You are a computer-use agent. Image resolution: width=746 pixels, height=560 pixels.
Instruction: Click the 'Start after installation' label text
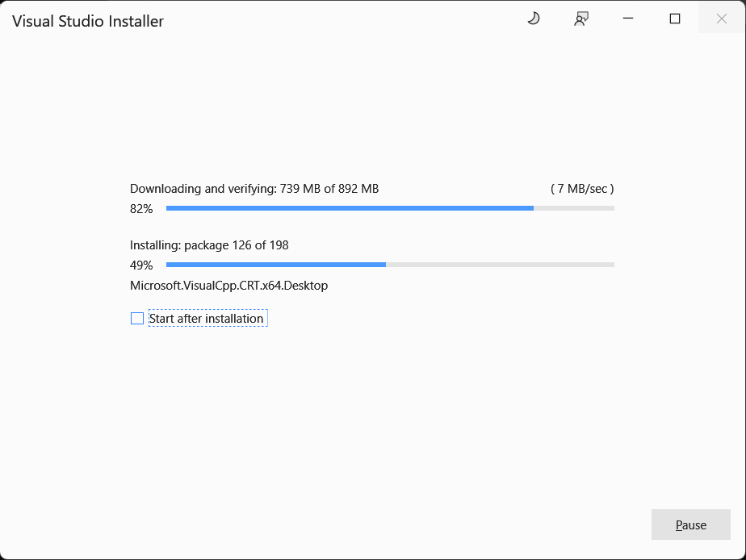pyautogui.click(x=207, y=319)
